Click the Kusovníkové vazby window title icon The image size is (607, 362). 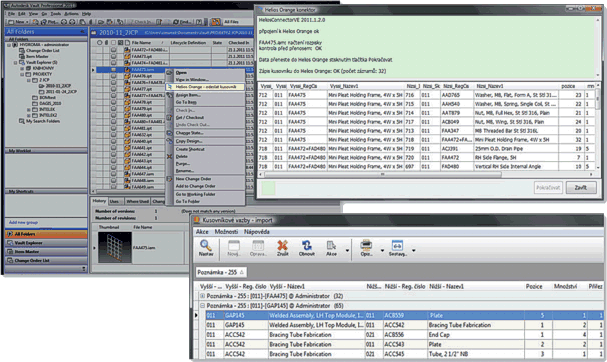pyautogui.click(x=197, y=220)
